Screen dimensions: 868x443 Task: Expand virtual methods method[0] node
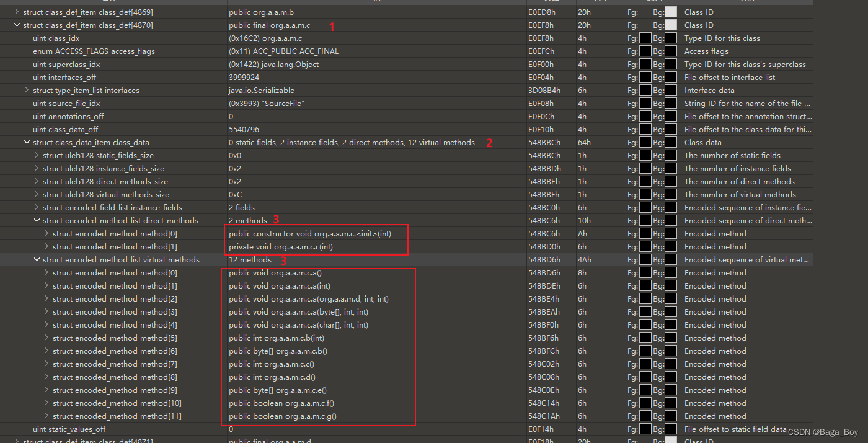[x=46, y=272]
